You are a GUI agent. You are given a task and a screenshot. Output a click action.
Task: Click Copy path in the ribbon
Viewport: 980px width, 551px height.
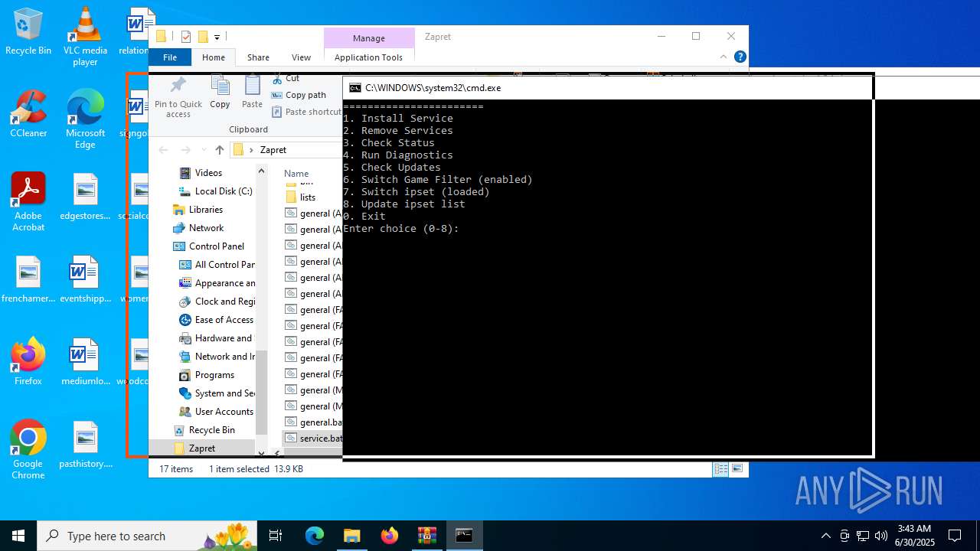299,95
